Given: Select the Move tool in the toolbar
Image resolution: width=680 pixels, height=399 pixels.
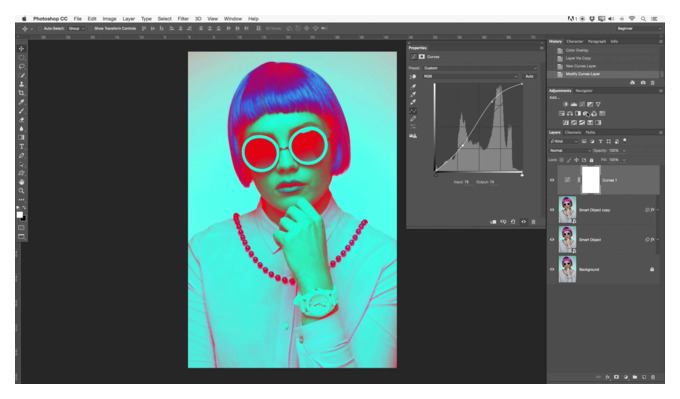Looking at the screenshot, I should (21, 49).
